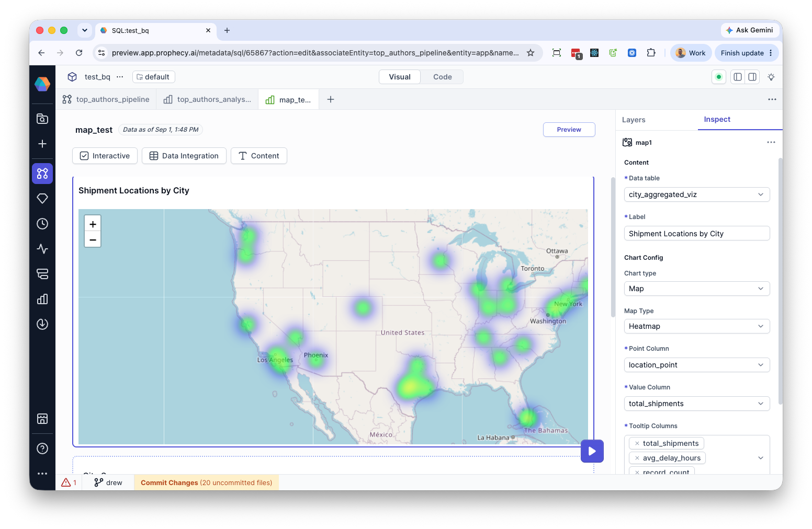Zoom in on the map
The image size is (812, 529).
tap(93, 224)
